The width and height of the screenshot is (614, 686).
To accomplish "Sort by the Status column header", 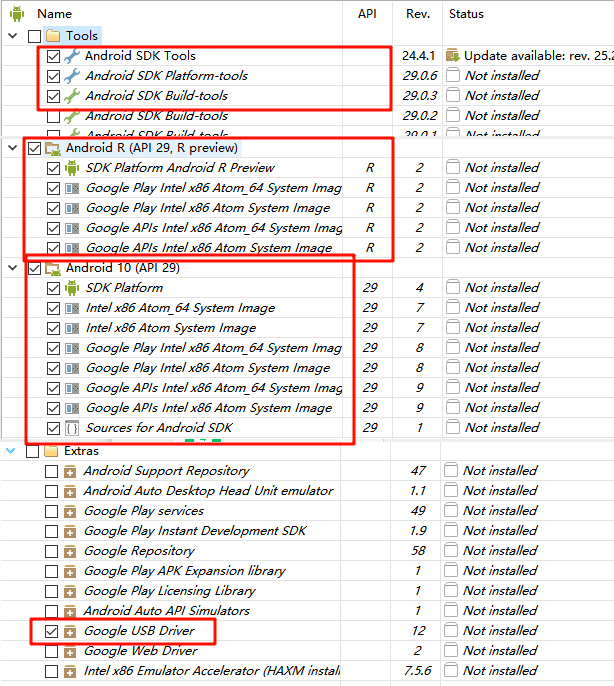I will point(466,14).
